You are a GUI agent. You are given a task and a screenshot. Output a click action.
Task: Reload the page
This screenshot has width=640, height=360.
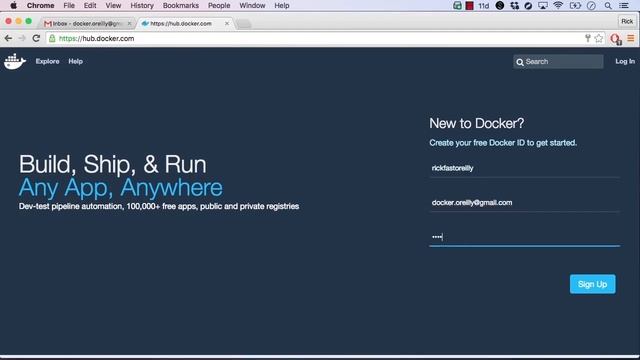click(36, 38)
